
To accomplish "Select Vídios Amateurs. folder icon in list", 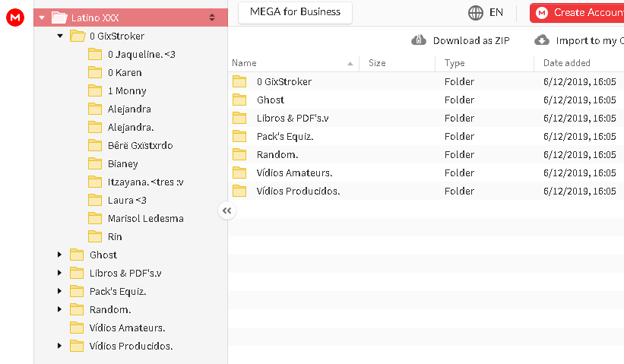I will click(x=239, y=173).
